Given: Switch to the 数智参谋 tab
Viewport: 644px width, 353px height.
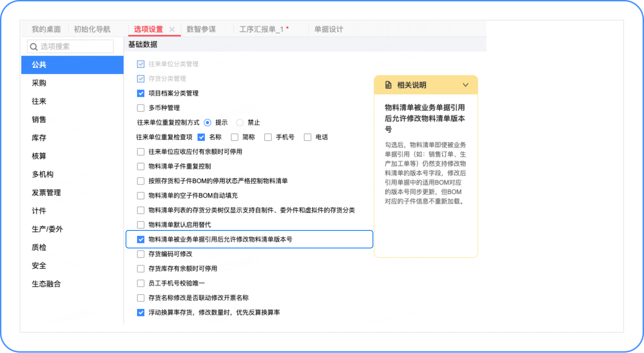Looking at the screenshot, I should coord(201,29).
